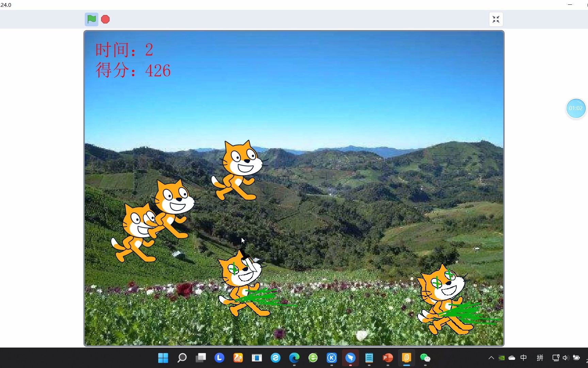Open the blue K app taskbar icon

[332, 358]
